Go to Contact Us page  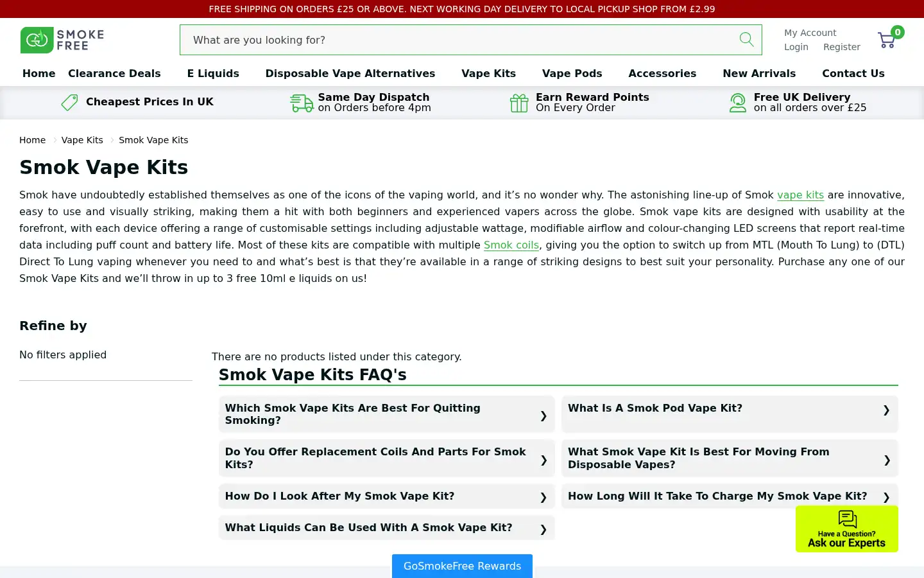[x=853, y=73]
